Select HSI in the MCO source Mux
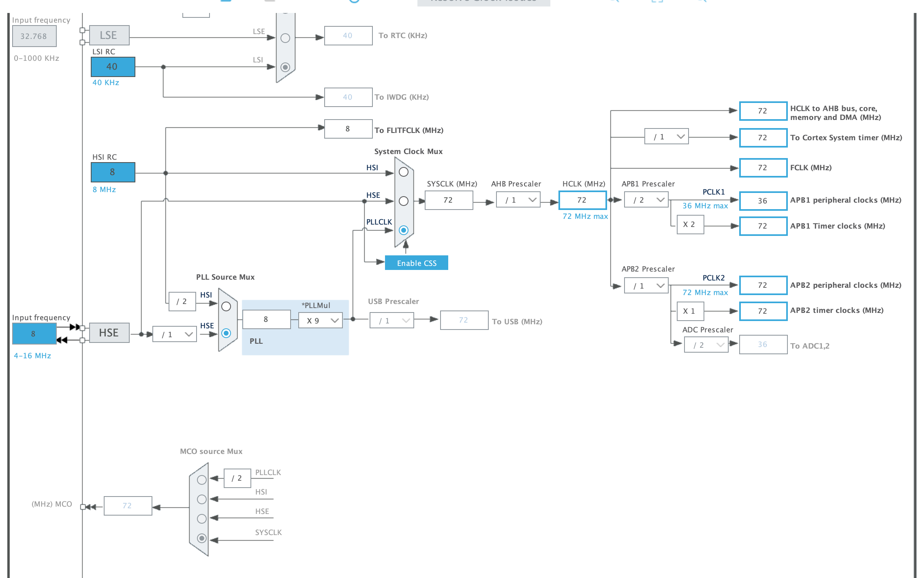Image resolution: width=924 pixels, height=578 pixels. [x=202, y=499]
